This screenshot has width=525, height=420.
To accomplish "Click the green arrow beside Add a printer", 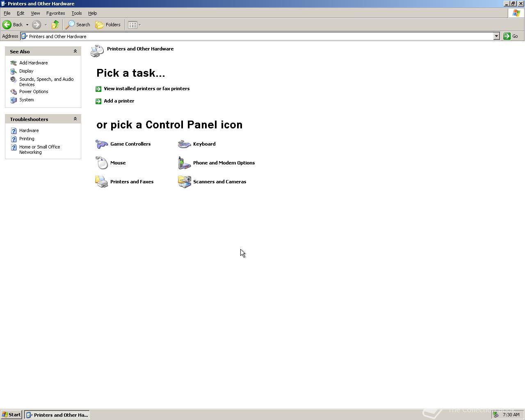I will point(98,101).
